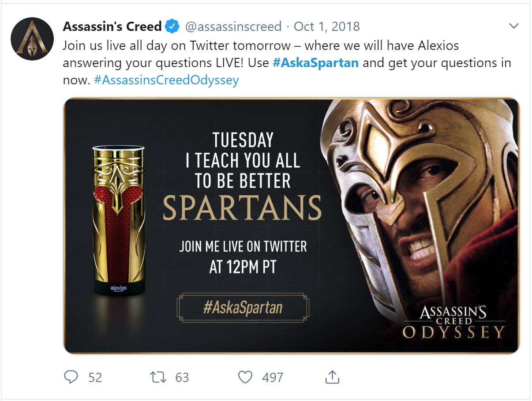Click the blue verified checkmark badge
This screenshot has width=532, height=401.
172,26
